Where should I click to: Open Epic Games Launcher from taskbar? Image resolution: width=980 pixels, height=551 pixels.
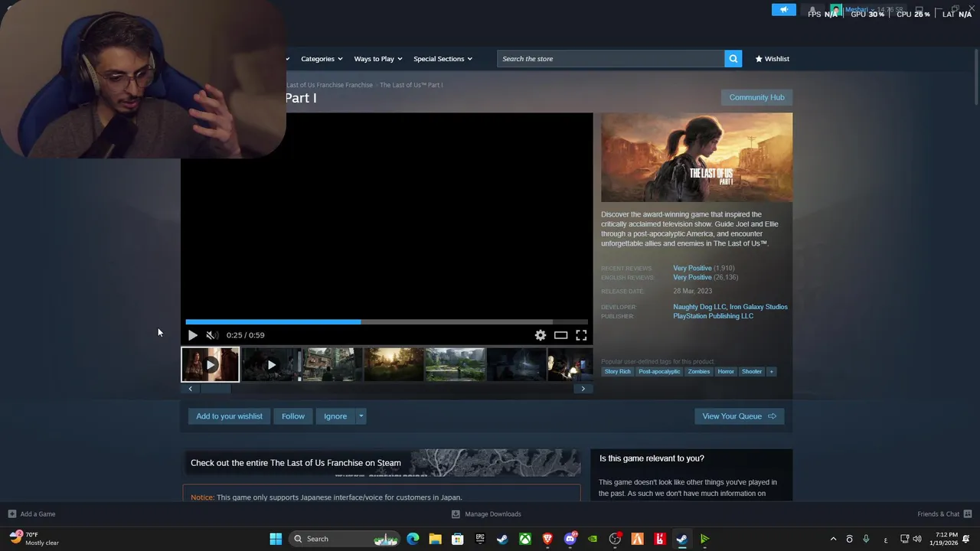(x=480, y=539)
